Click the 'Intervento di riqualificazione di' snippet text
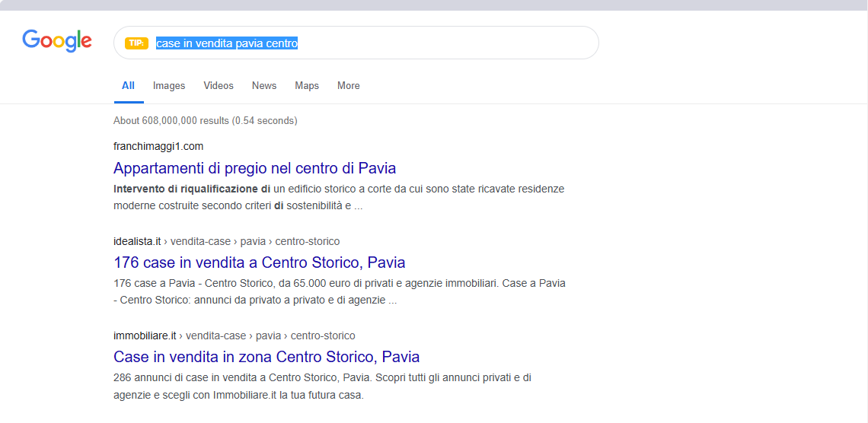Viewport: 868px width, 423px height. point(192,189)
